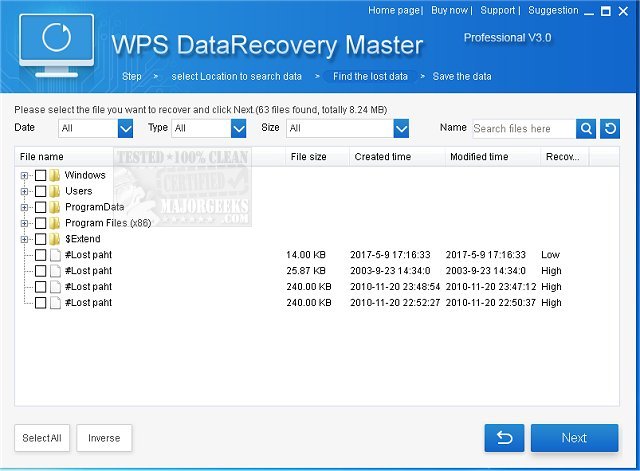Sort by Modified time column header

point(493,157)
